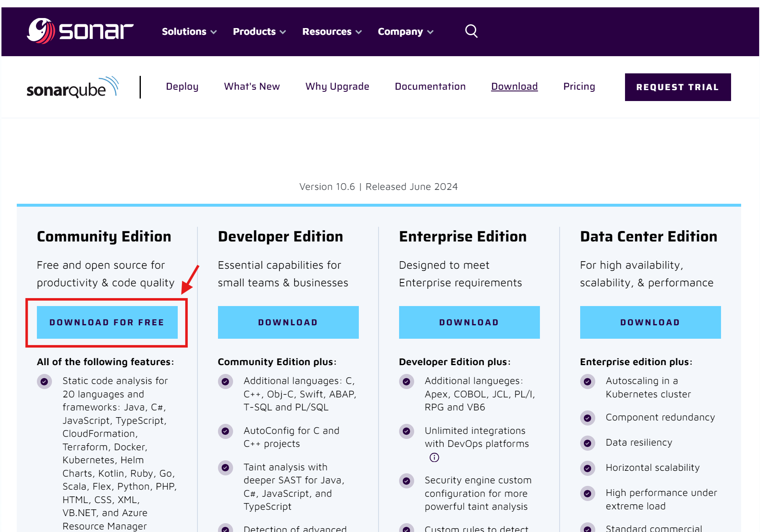Click 'AutoConfig for C and C++ projects' text
The width and height of the screenshot is (760, 532).
click(x=291, y=437)
